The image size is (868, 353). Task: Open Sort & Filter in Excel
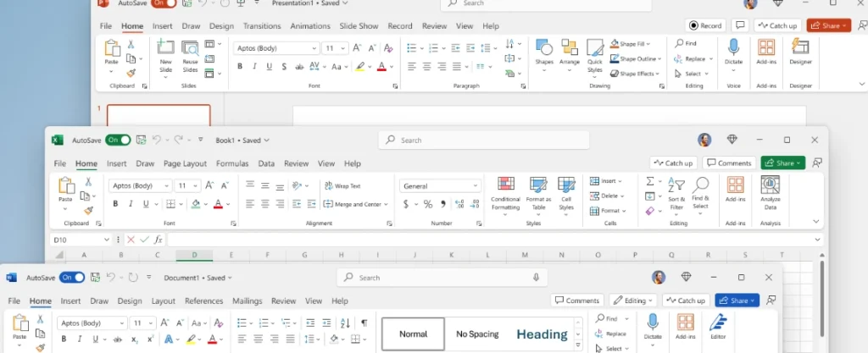pyautogui.click(x=676, y=195)
